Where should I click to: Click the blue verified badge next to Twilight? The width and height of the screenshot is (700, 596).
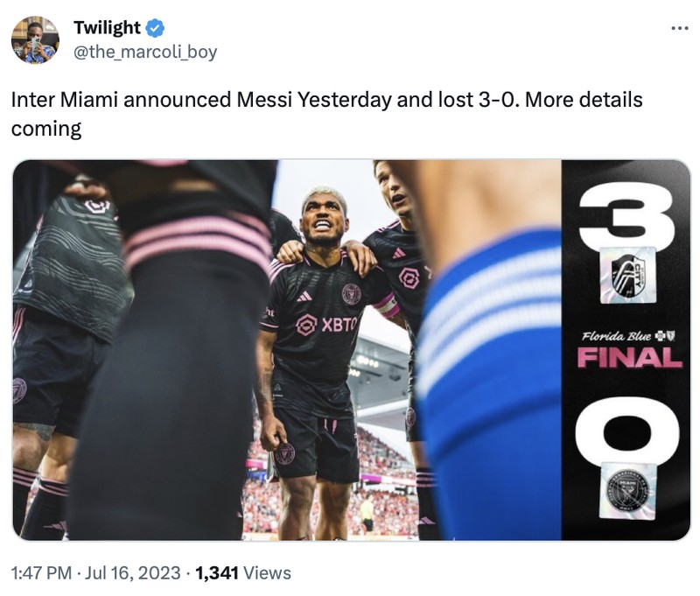tap(153, 27)
